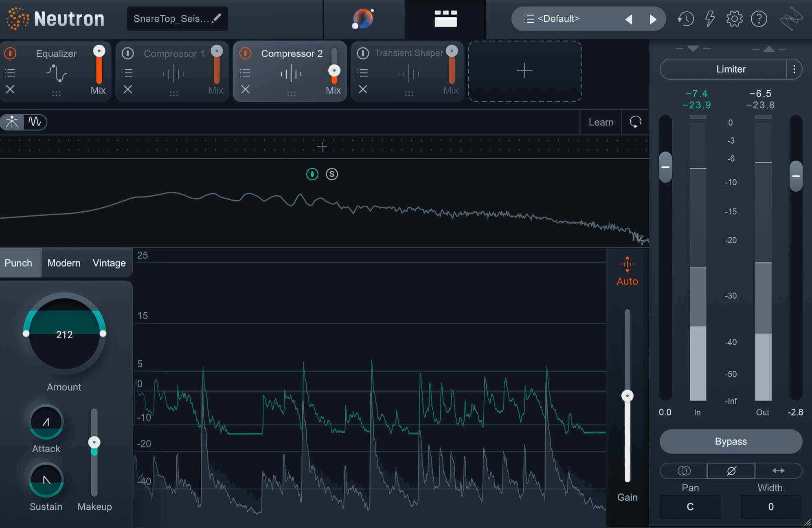This screenshot has height=528, width=812.
Task: Click the Learn button
Action: 601,122
